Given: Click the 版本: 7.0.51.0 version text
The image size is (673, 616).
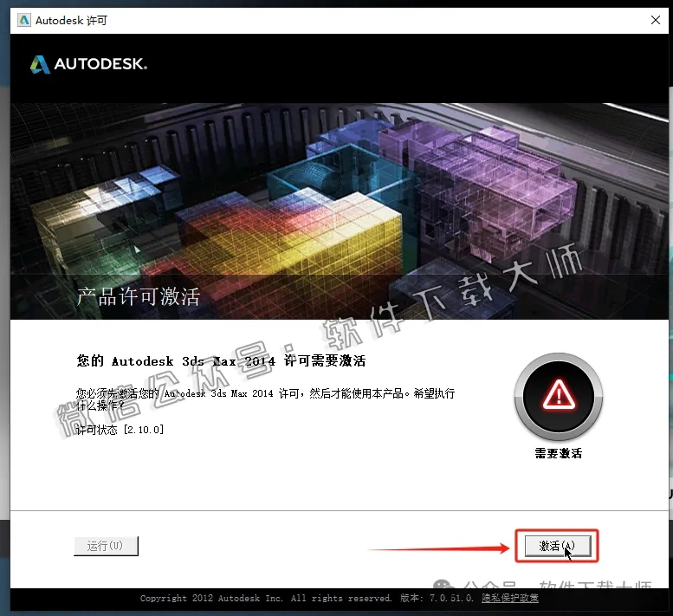Looking at the screenshot, I should pos(437,598).
